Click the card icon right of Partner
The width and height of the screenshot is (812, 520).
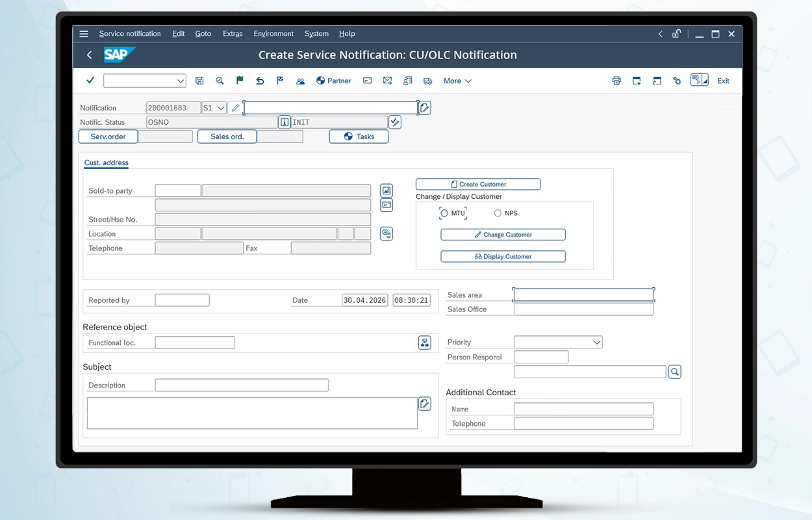(367, 81)
